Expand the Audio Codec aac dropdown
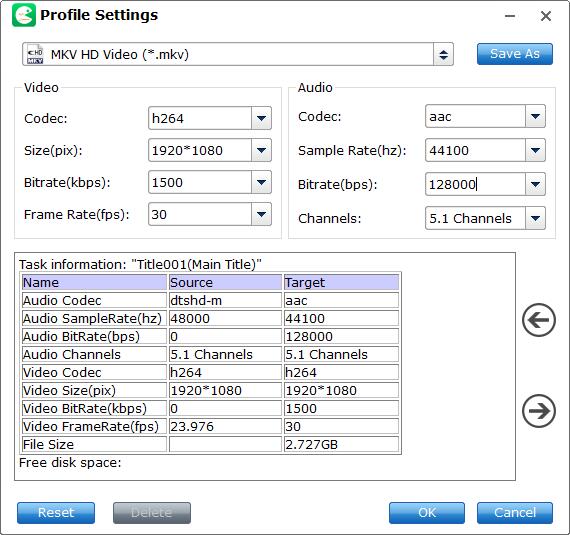The width and height of the screenshot is (570, 535). [x=535, y=116]
